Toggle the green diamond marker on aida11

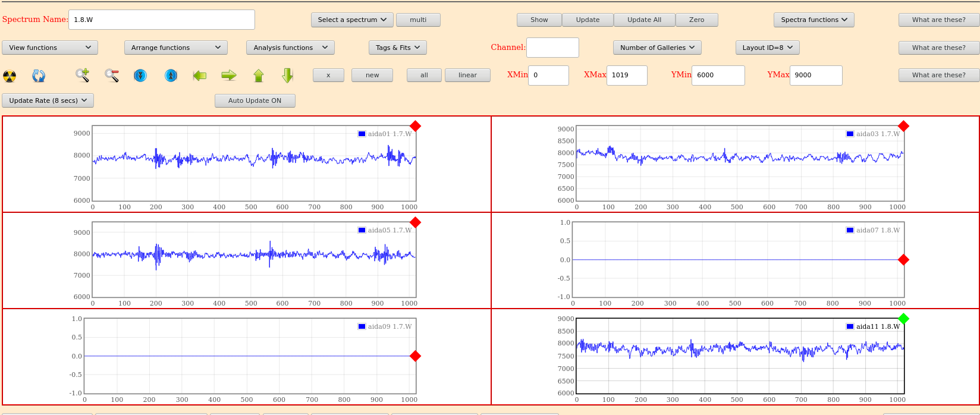coord(903,319)
